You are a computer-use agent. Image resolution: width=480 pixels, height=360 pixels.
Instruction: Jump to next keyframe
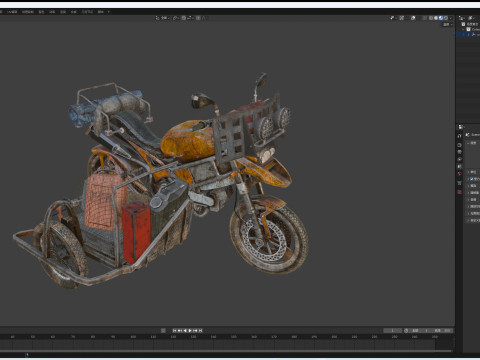pyautogui.click(x=195, y=331)
